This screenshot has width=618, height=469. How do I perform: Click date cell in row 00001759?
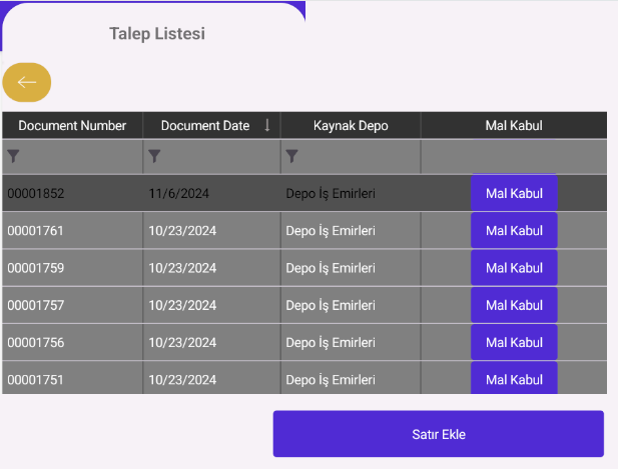(212, 268)
